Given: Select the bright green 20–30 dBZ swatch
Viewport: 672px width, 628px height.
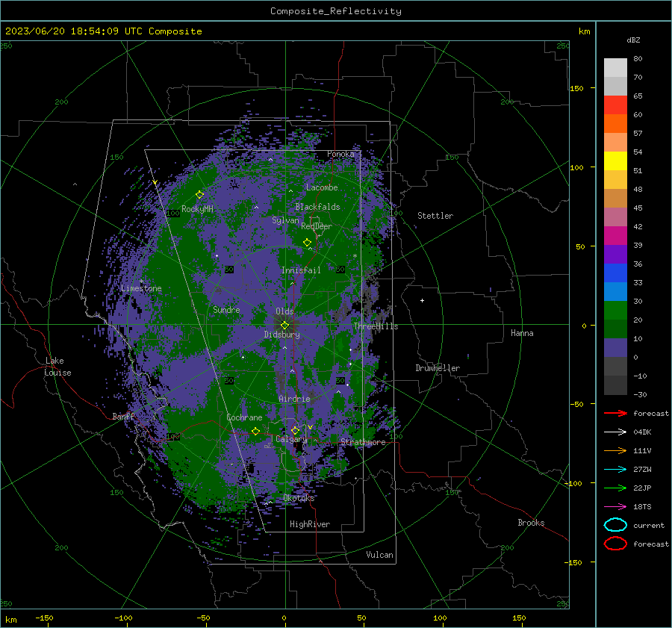Looking at the screenshot, I should [x=615, y=311].
